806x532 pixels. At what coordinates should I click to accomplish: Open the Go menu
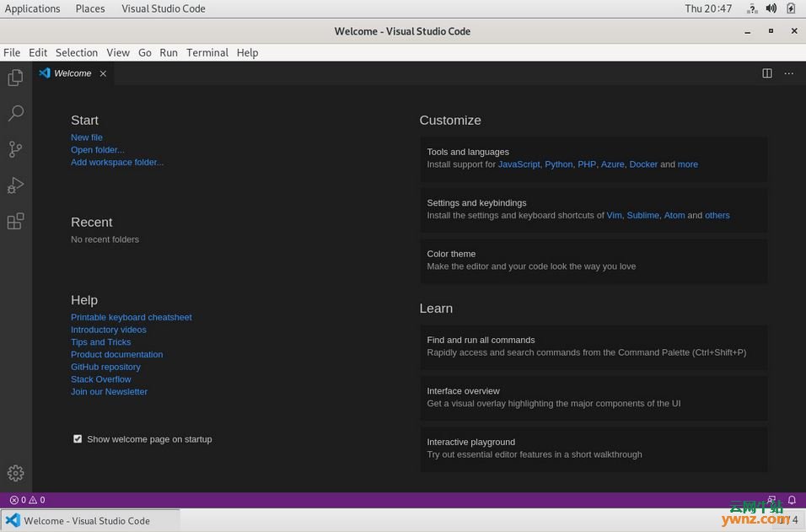[x=145, y=52]
